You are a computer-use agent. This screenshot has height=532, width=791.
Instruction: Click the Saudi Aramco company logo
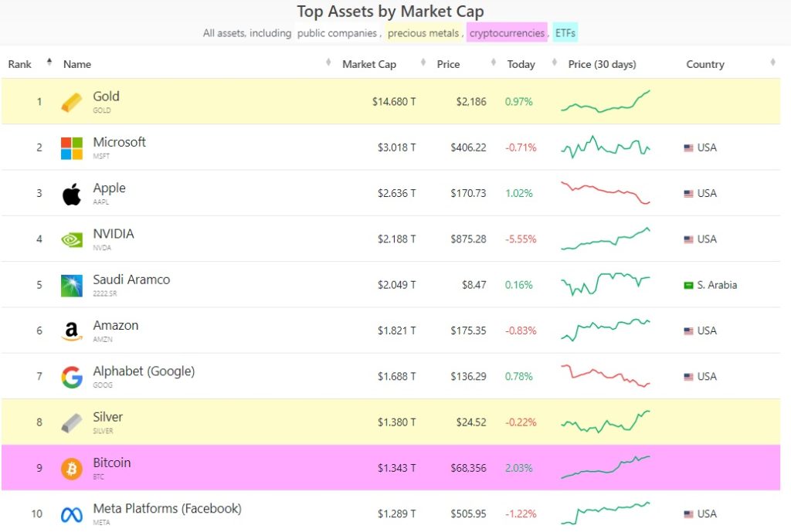pos(71,285)
